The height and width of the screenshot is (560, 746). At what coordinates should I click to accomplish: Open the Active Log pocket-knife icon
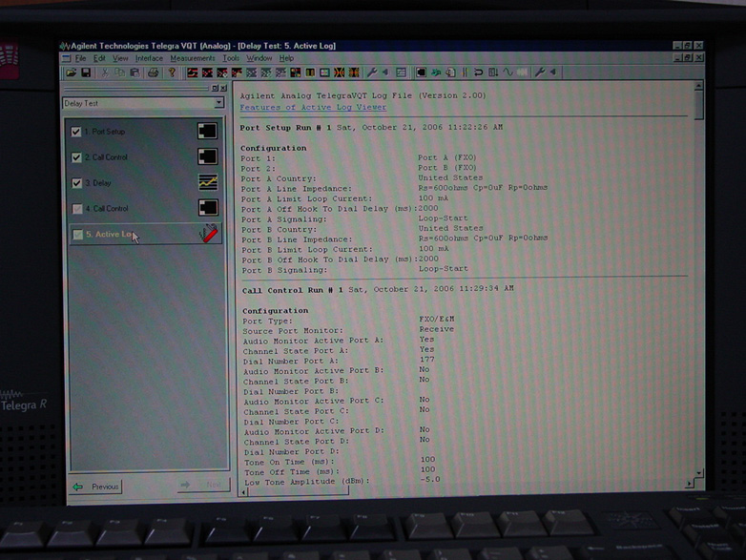[208, 233]
